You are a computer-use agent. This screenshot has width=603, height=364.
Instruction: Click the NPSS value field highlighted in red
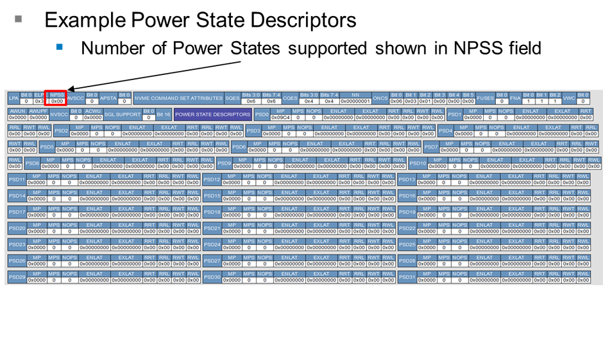click(57, 101)
